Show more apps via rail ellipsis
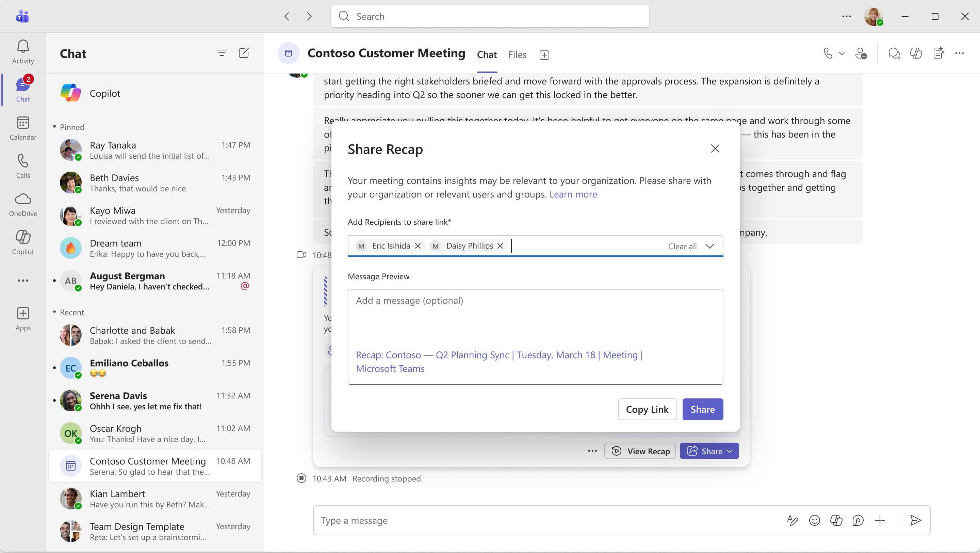980x553 pixels. [x=23, y=281]
